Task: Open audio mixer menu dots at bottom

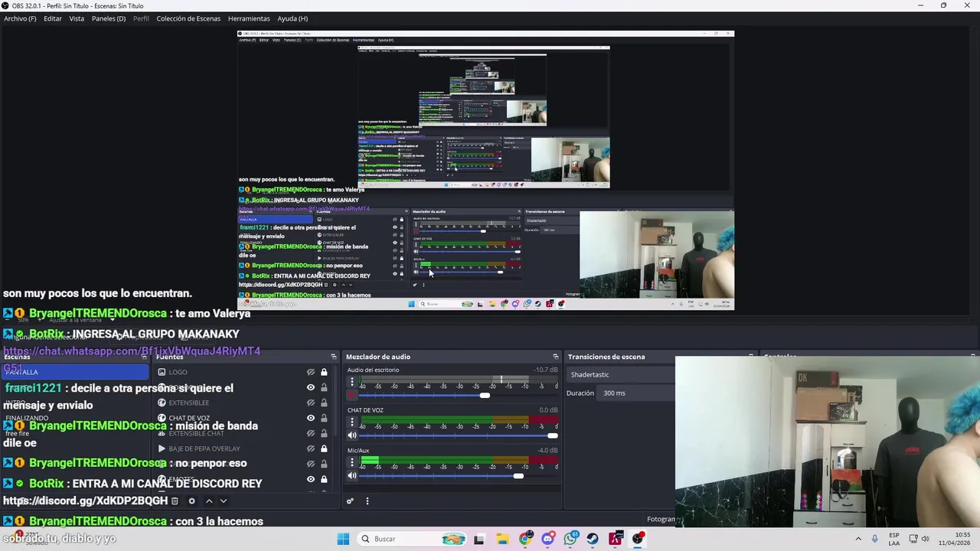Action: (x=367, y=501)
